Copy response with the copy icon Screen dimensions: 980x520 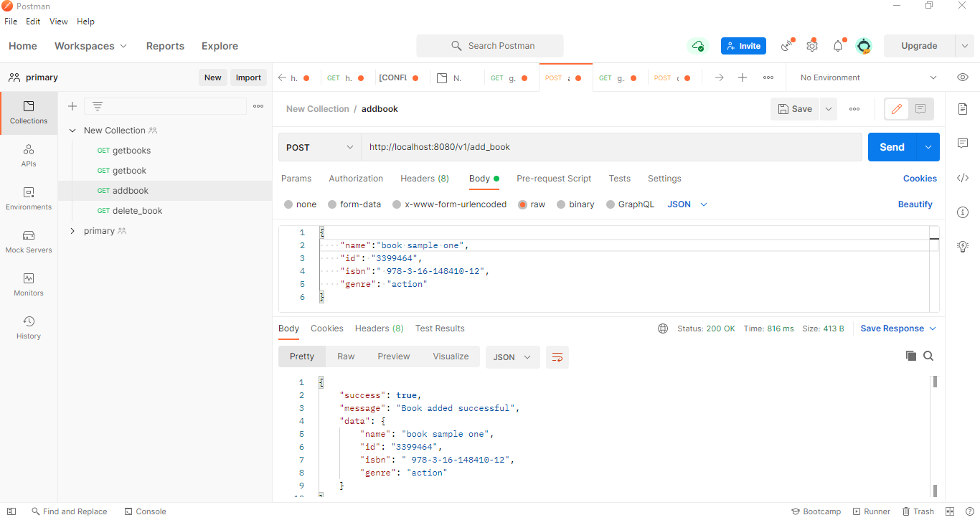911,356
